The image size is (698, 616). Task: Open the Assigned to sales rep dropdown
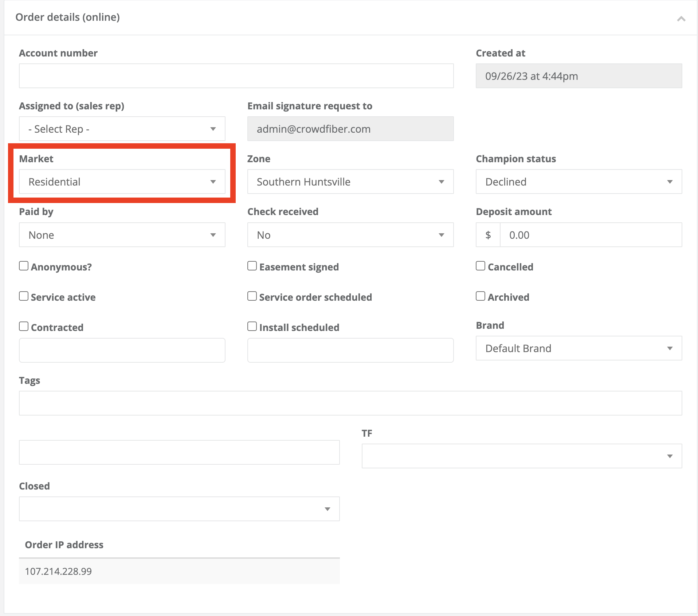[x=122, y=129]
